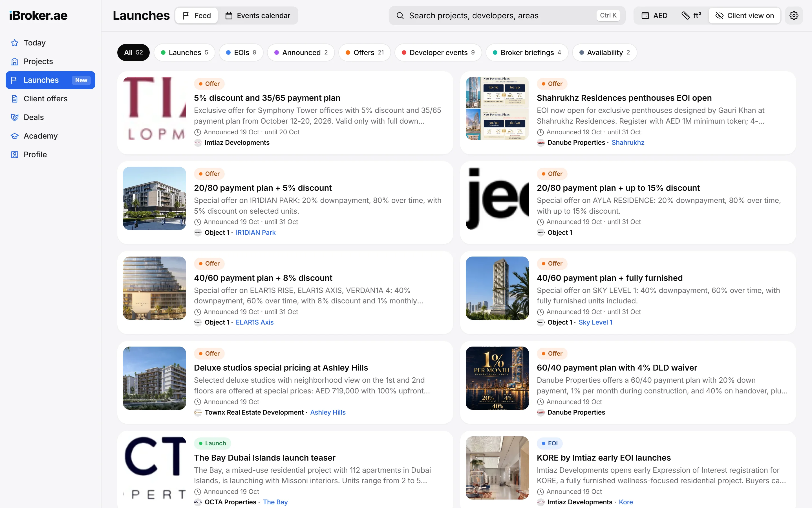Viewport: 812px width, 508px height.
Task: Click the Danube Properties logo on Shahrukhz card
Action: (540, 143)
